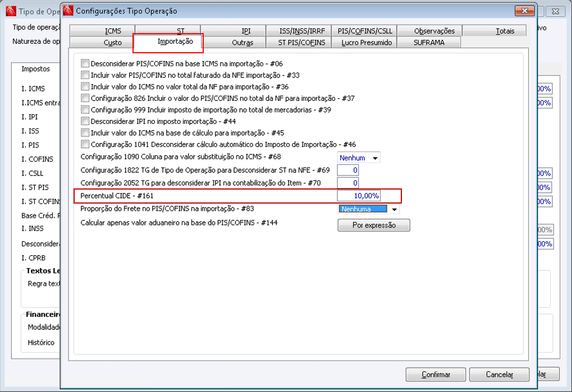The width and height of the screenshot is (572, 392).
Task: Open the Nenhum dropdown for Configuração 1090
Action: [359, 158]
